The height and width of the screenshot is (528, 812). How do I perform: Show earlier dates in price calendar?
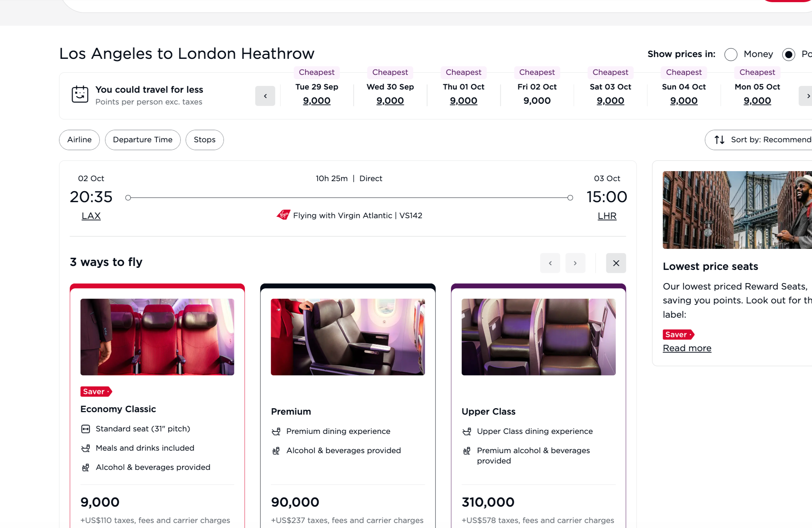pyautogui.click(x=265, y=96)
